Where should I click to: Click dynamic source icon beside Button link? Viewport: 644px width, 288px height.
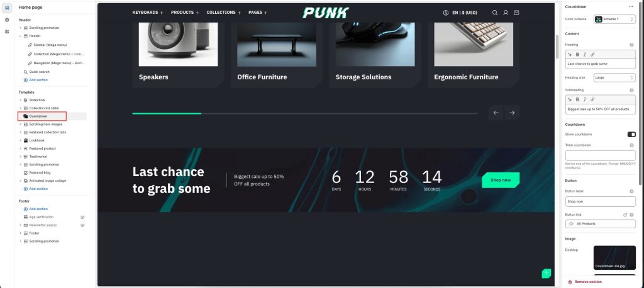[631, 215]
